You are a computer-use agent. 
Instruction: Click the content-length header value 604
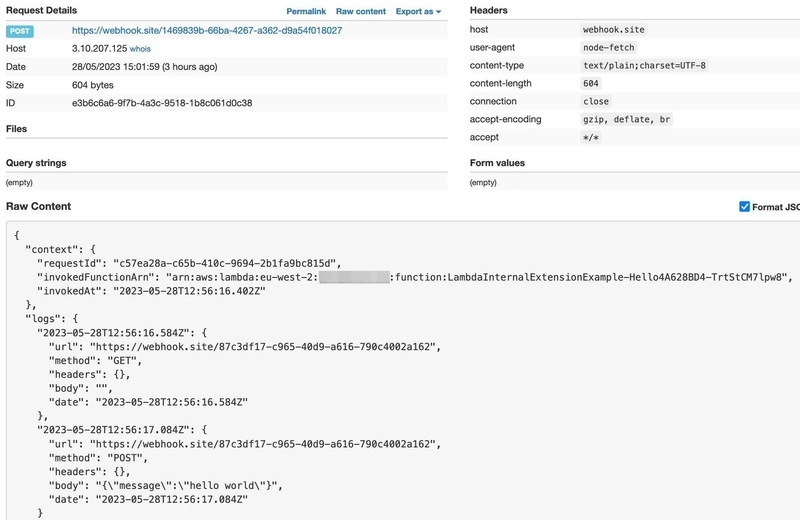[591, 83]
